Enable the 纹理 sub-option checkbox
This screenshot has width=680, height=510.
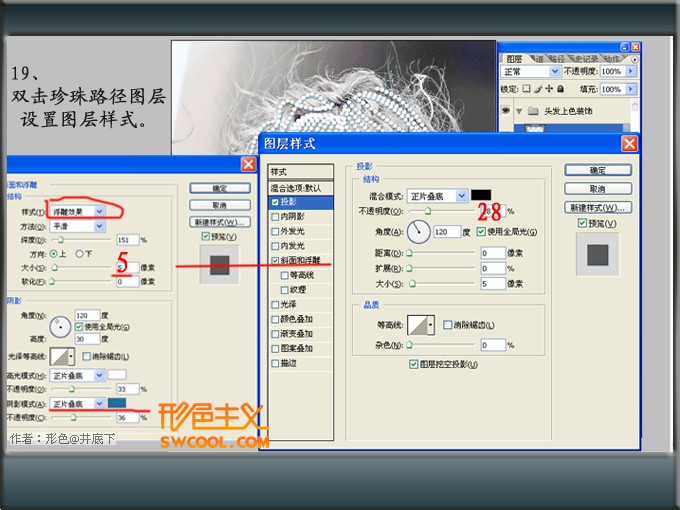[x=284, y=290]
